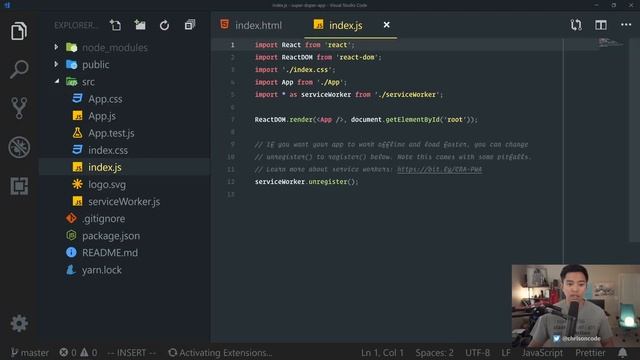Open the Source Control view
This screenshot has height=360, width=640.
pos(19,108)
